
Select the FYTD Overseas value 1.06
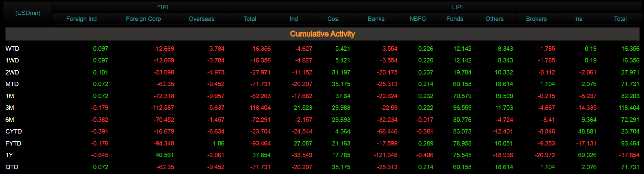pos(218,143)
